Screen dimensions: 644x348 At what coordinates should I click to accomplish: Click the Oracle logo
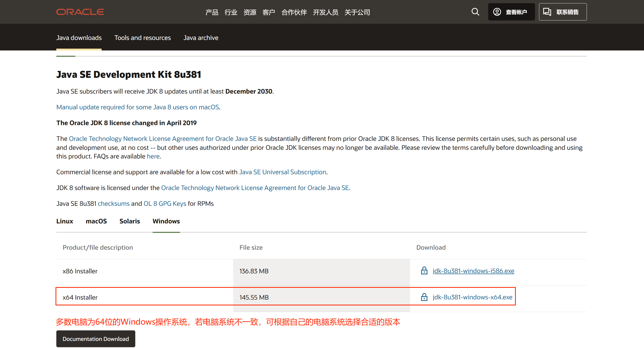point(80,12)
